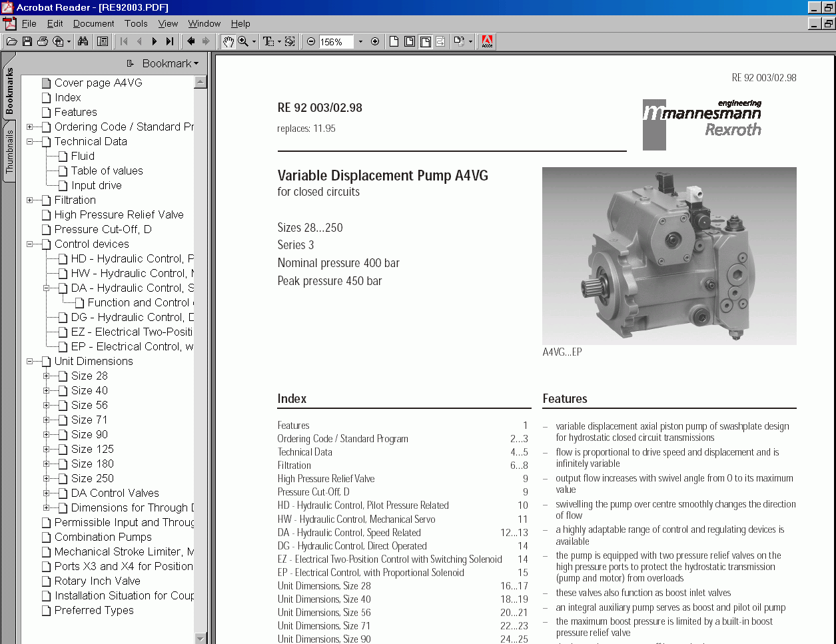Open the Rotate View dropdown arrow
Screen dimensions: 836x644
click(470, 41)
